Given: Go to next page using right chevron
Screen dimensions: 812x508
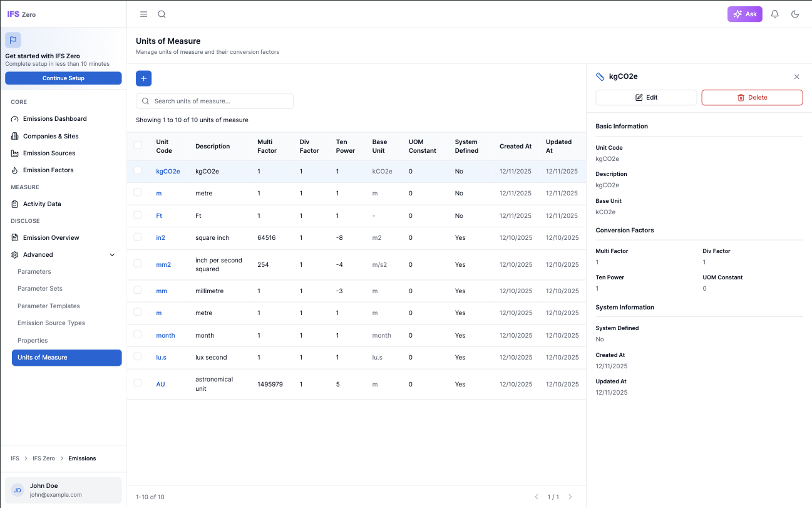Looking at the screenshot, I should pos(570,497).
